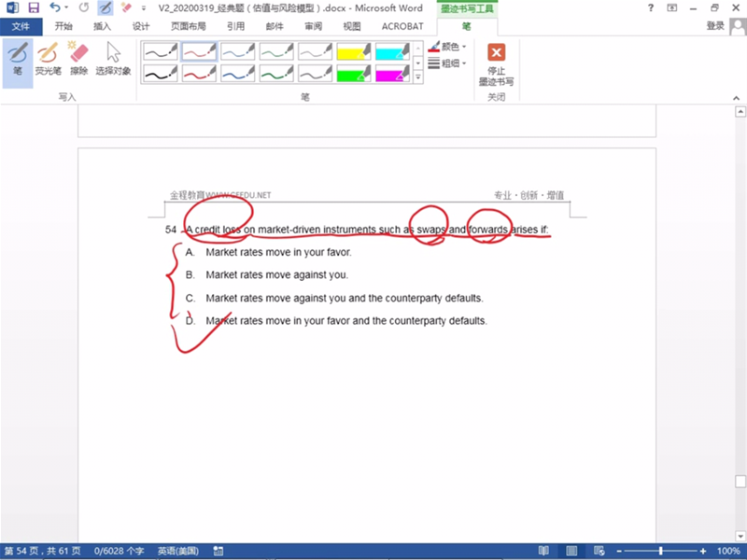Switch to Read Mode view in status bar
747x560 pixels.
tap(543, 552)
